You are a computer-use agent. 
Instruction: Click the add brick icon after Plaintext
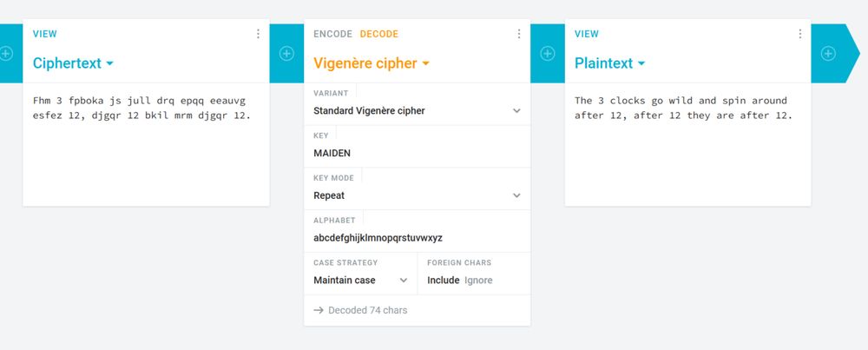[x=829, y=53]
